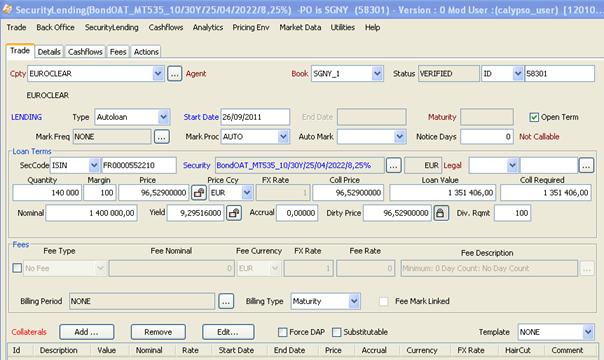Open the Auto Mark dropdown
This screenshot has width=604, height=360.
pyautogui.click(x=399, y=137)
